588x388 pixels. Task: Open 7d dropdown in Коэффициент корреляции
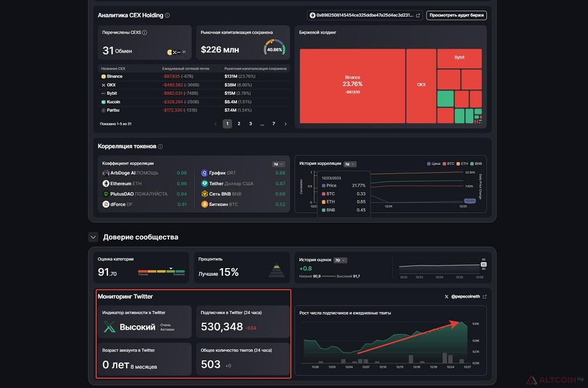tap(278, 164)
